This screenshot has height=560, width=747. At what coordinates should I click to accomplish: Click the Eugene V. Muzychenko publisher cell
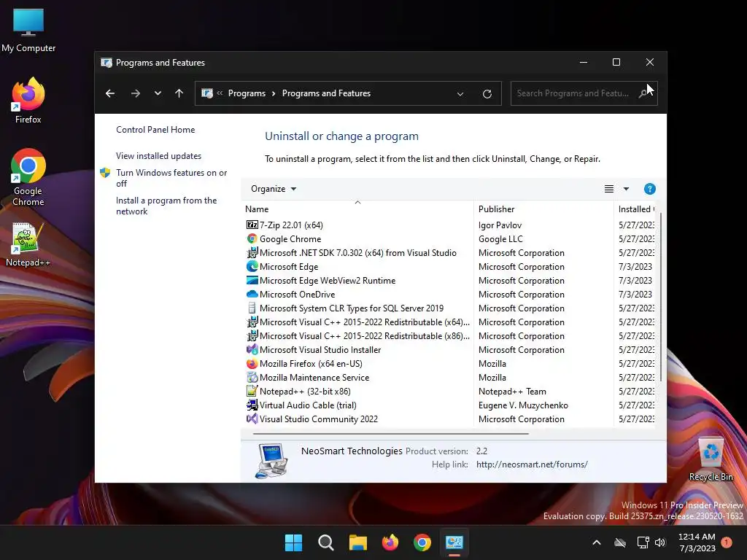tap(523, 405)
